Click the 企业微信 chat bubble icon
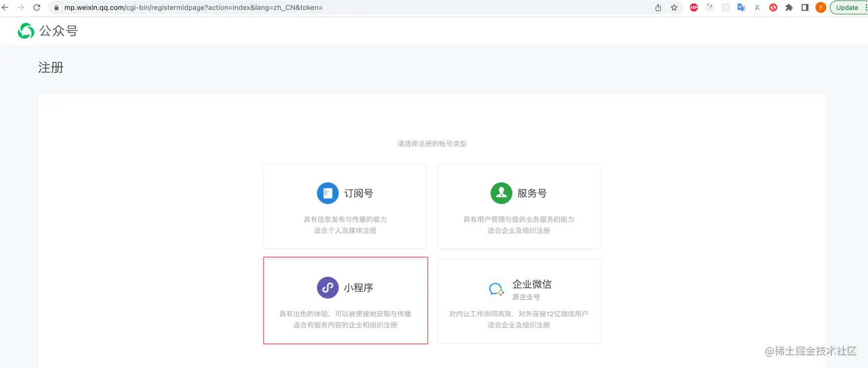Viewport: 868px width, 368px height. [497, 289]
